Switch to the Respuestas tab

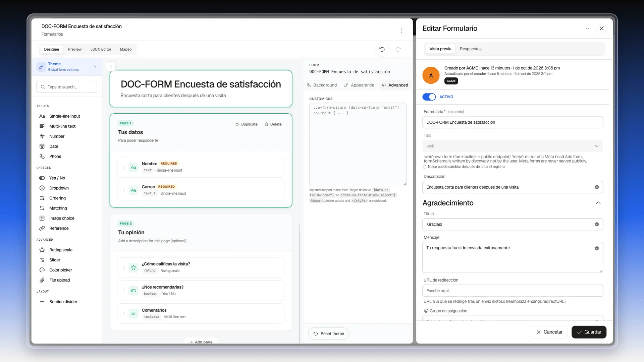point(471,49)
